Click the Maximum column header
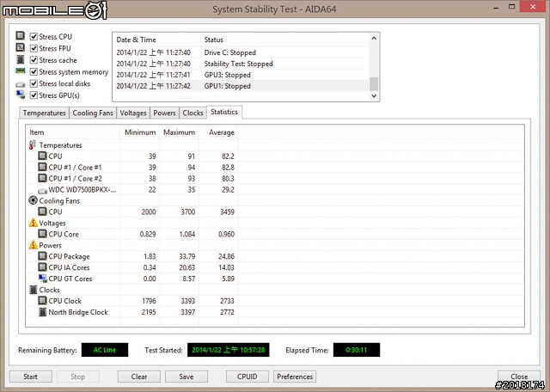 click(x=179, y=132)
